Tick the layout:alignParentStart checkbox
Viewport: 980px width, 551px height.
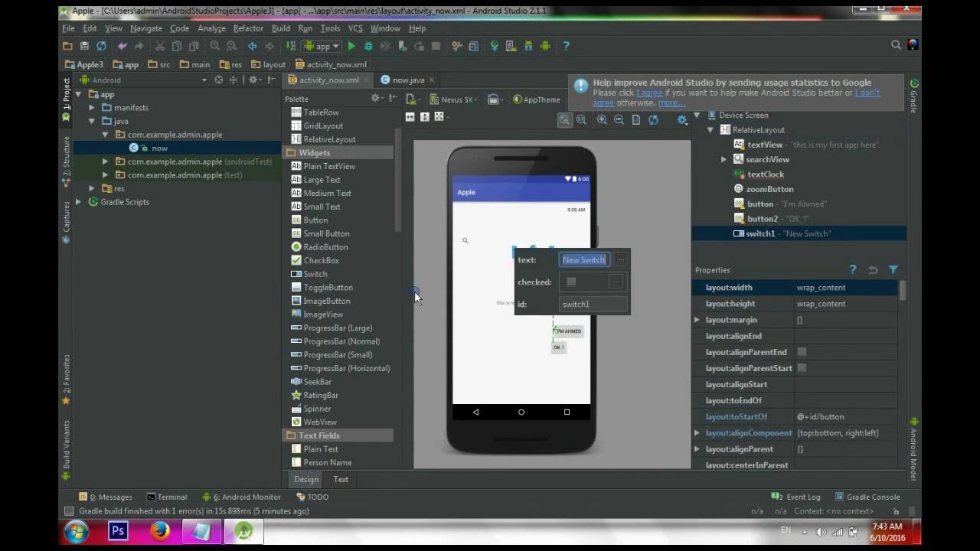pyautogui.click(x=802, y=368)
